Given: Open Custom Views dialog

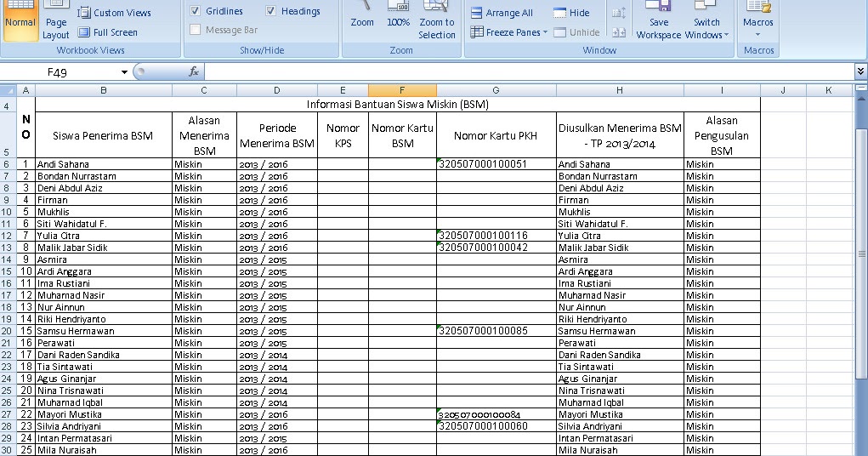Looking at the screenshot, I should click(115, 13).
